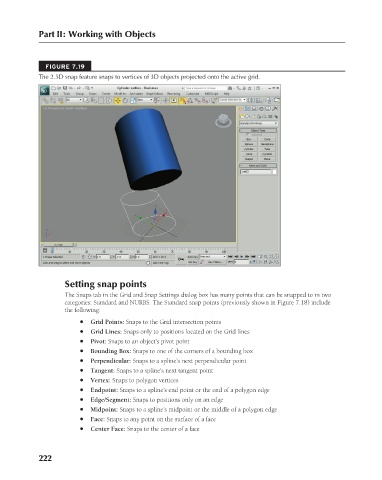Click the yellow Snaps Toggle toolbar icon
Viewport: 382px width, 480px height.
183,100
